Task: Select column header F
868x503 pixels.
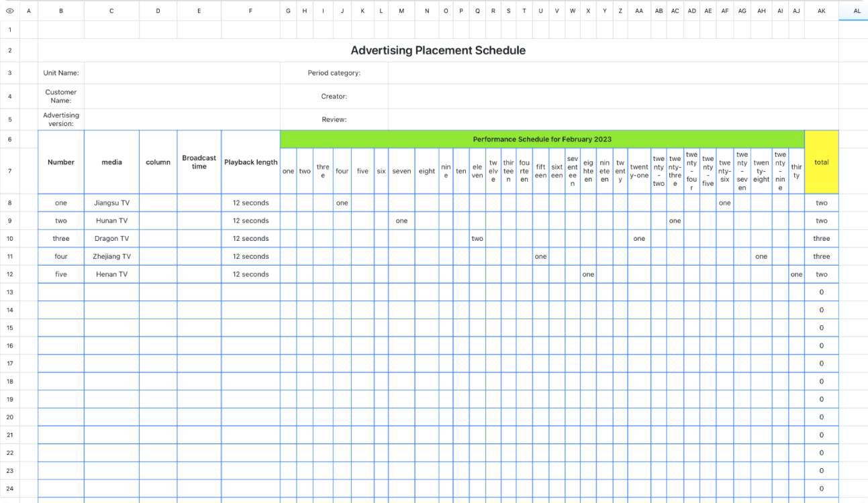Action: coord(250,11)
